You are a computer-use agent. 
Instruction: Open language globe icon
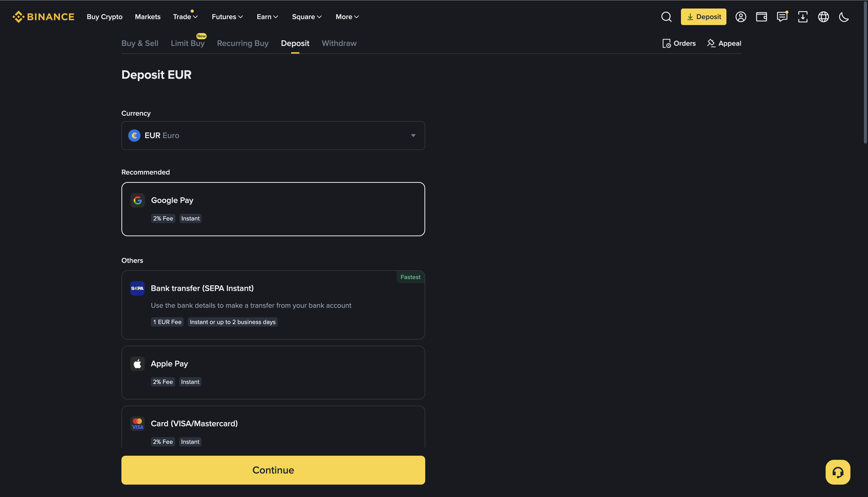[823, 17]
